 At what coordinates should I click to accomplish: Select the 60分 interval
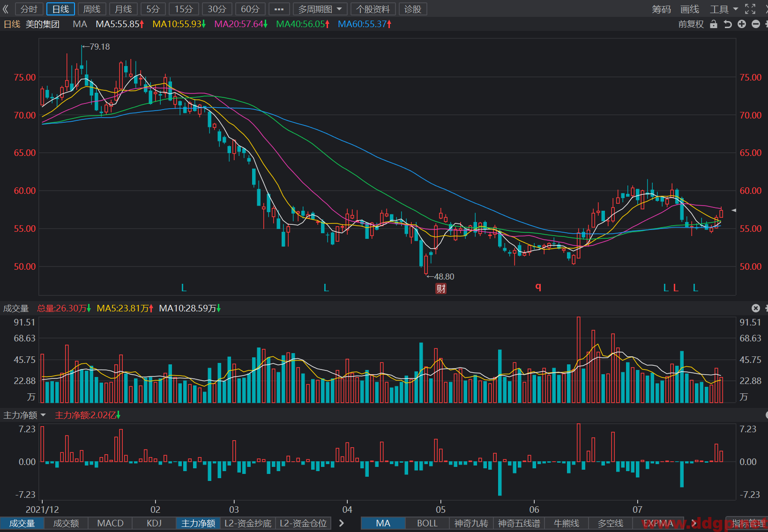(x=250, y=9)
